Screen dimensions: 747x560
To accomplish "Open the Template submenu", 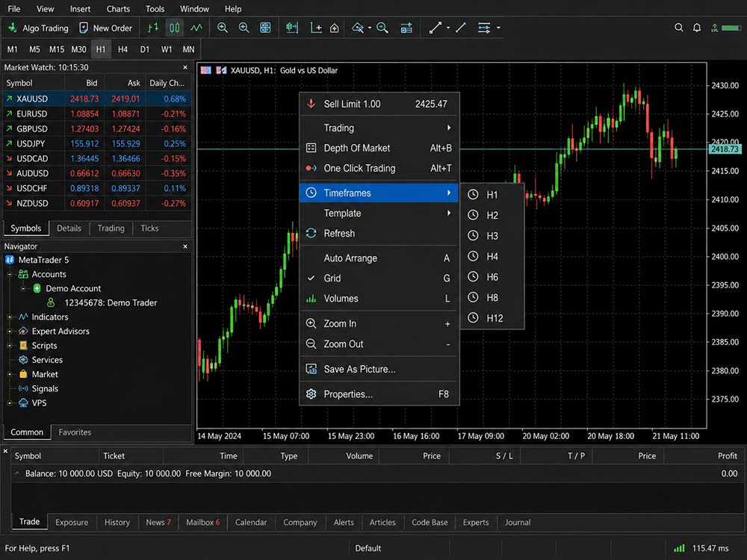I will [x=379, y=214].
